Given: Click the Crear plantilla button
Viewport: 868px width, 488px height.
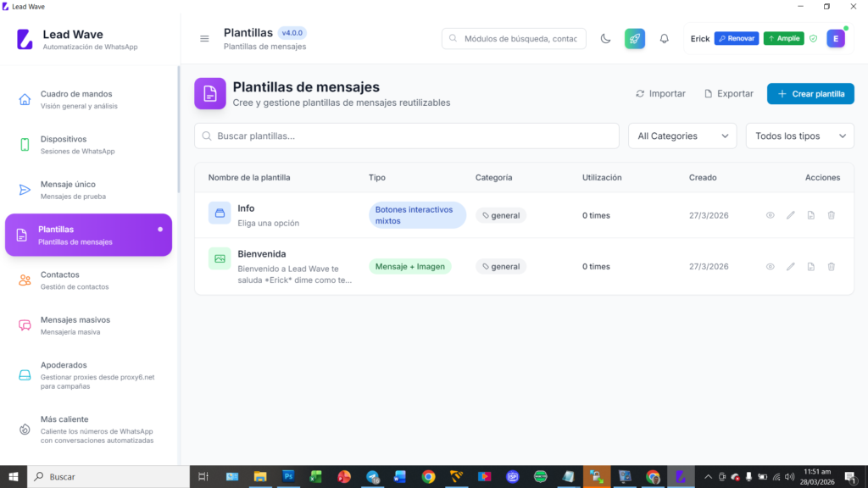Looking at the screenshot, I should click(810, 94).
